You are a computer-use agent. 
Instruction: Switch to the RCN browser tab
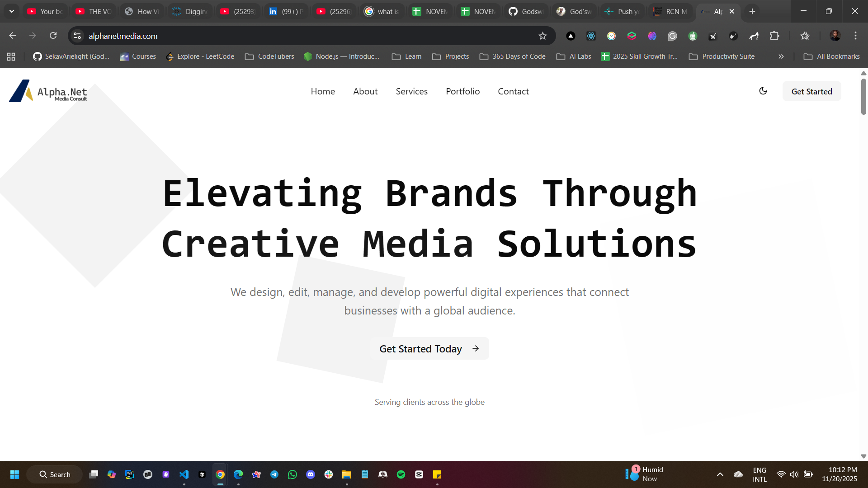click(671, 11)
